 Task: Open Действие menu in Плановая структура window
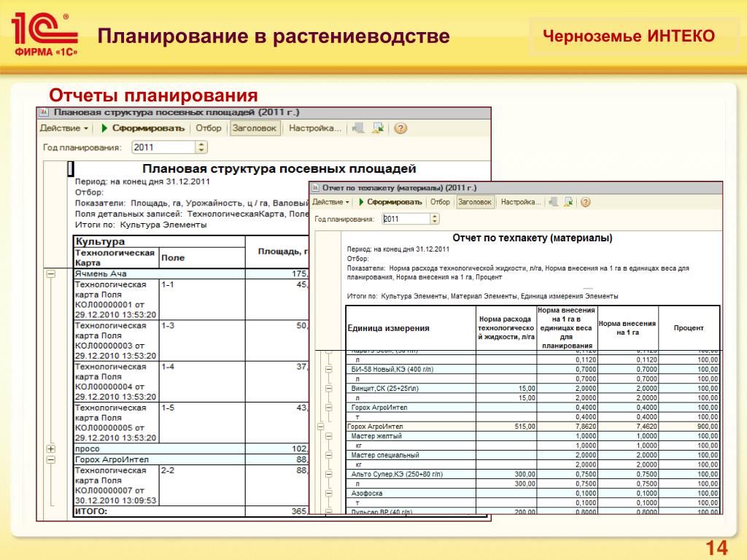64,128
